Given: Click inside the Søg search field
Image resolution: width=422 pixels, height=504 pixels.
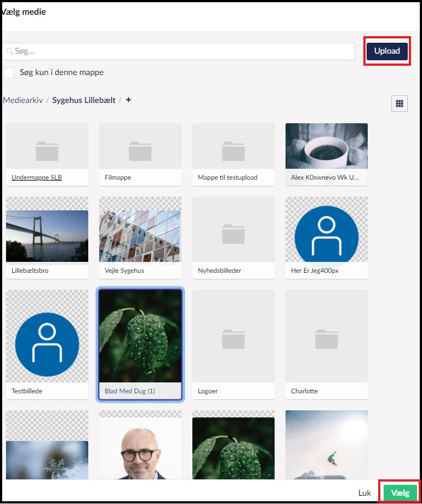Looking at the screenshot, I should (x=179, y=51).
